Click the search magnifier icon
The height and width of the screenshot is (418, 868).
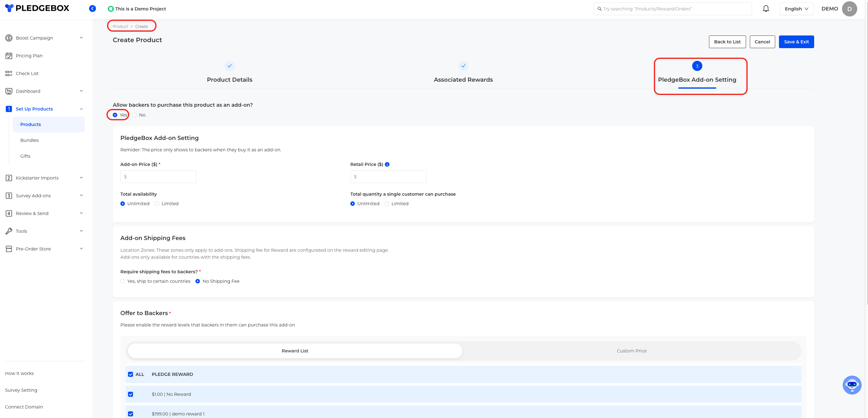point(599,9)
